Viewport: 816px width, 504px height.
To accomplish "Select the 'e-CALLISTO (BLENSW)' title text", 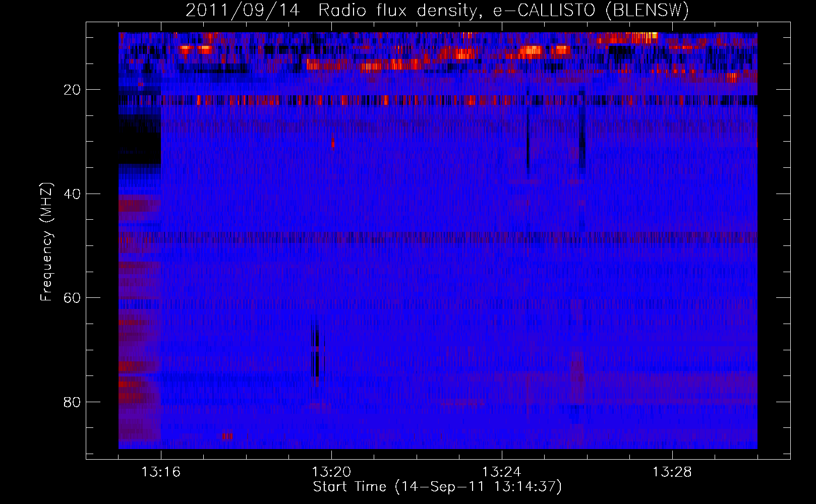I will 591,11.
